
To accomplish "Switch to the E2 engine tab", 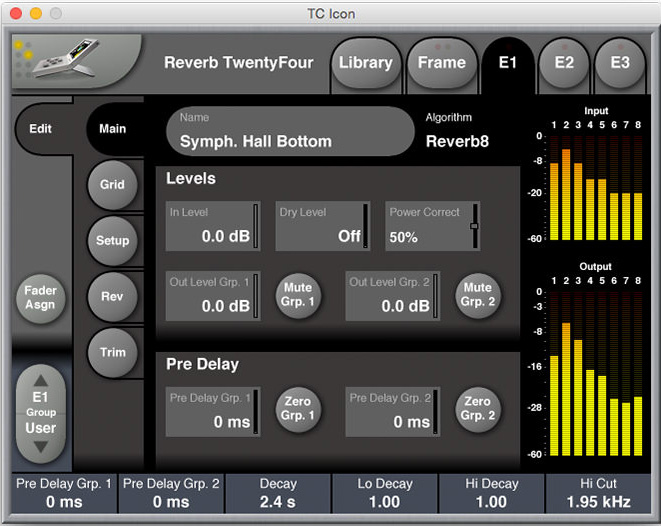I will (564, 63).
